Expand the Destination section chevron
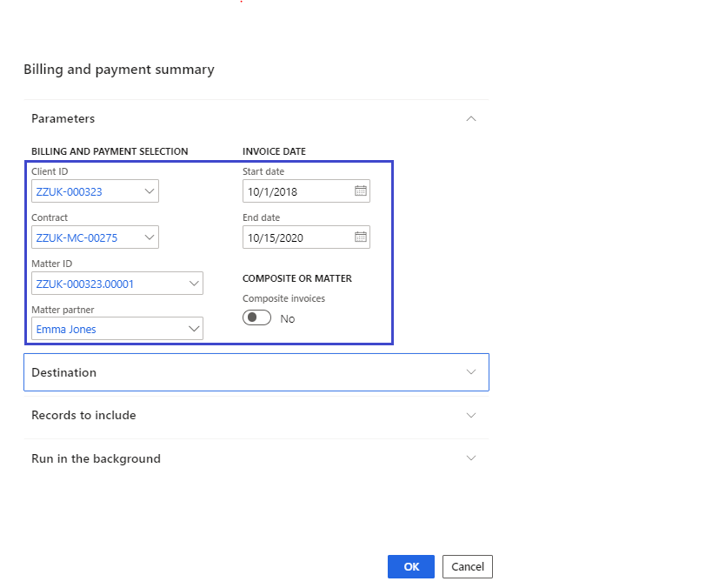This screenshot has height=588, width=712. click(471, 371)
